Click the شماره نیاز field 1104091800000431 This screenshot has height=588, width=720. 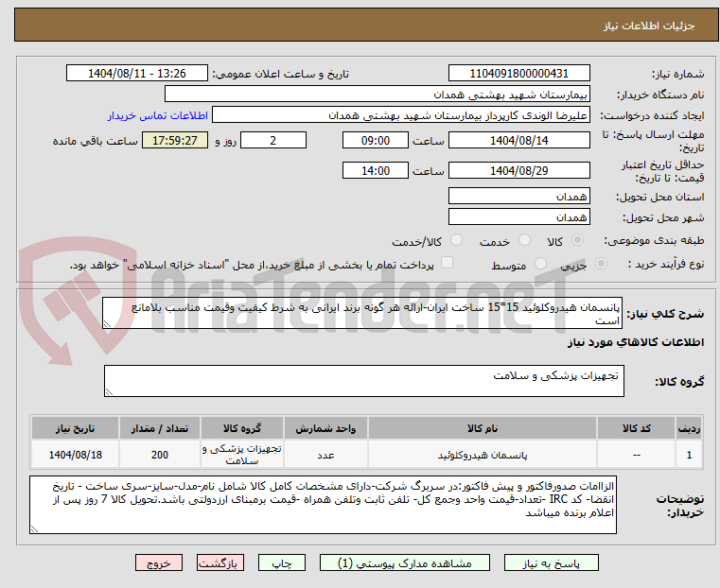pos(518,74)
